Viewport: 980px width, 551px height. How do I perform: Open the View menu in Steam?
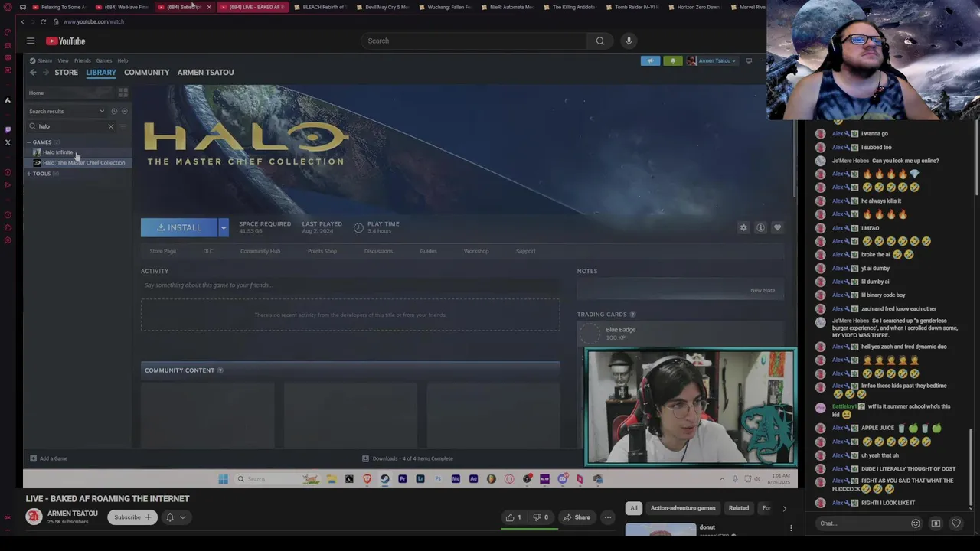[64, 60]
